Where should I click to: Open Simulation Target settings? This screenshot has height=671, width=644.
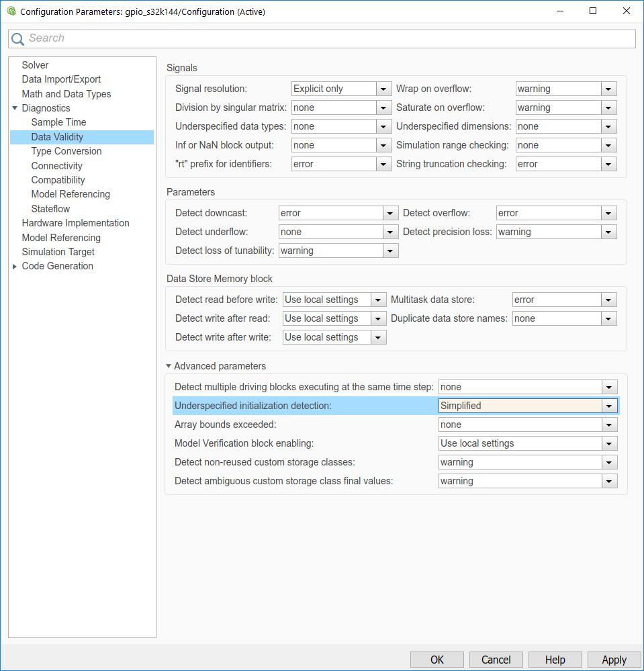tap(58, 252)
